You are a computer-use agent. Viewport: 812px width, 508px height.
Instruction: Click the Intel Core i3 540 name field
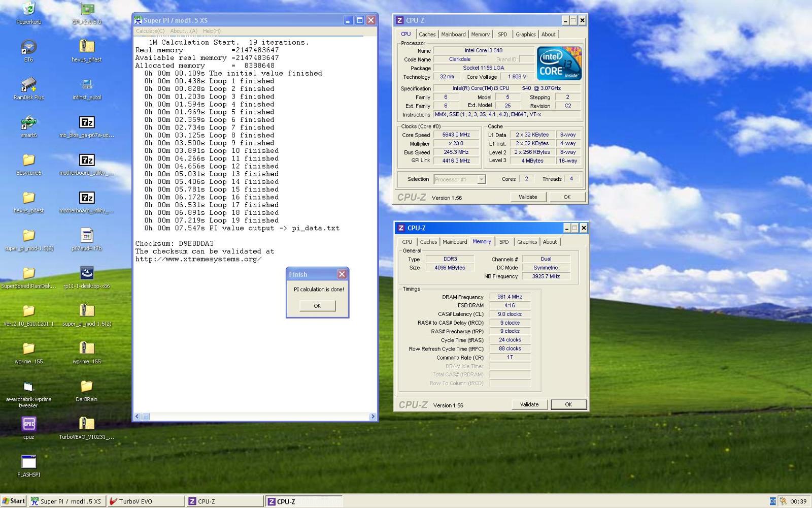pos(484,50)
